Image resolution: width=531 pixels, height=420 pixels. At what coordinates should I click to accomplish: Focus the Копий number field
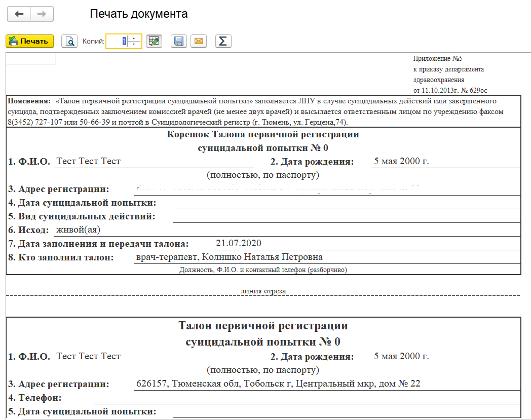[117, 41]
